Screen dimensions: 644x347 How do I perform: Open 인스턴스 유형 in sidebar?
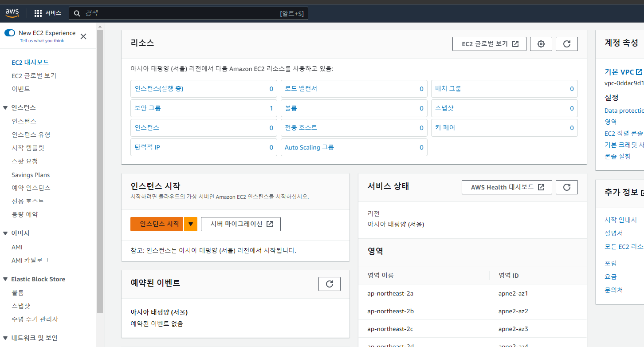(x=31, y=134)
